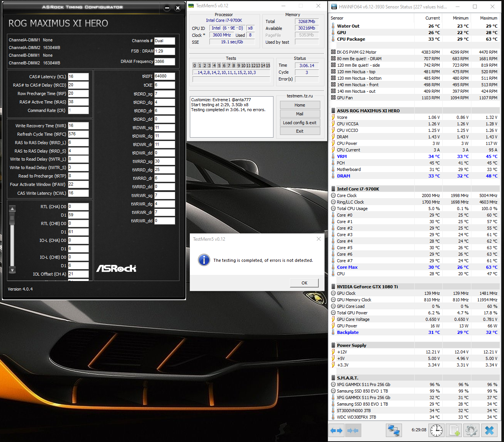Viewport: 504px width, 442px height.
Task: Click Load config & exit in TestMem5
Action: point(300,123)
